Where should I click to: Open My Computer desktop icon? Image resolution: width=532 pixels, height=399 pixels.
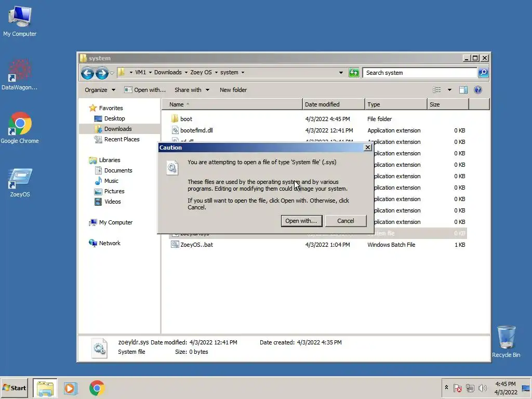(x=20, y=21)
